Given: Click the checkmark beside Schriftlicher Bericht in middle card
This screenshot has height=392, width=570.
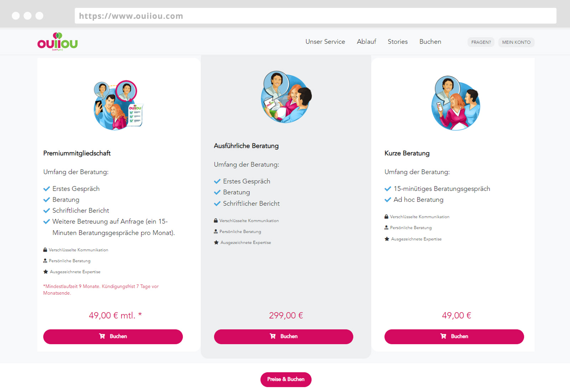Looking at the screenshot, I should [x=217, y=203].
